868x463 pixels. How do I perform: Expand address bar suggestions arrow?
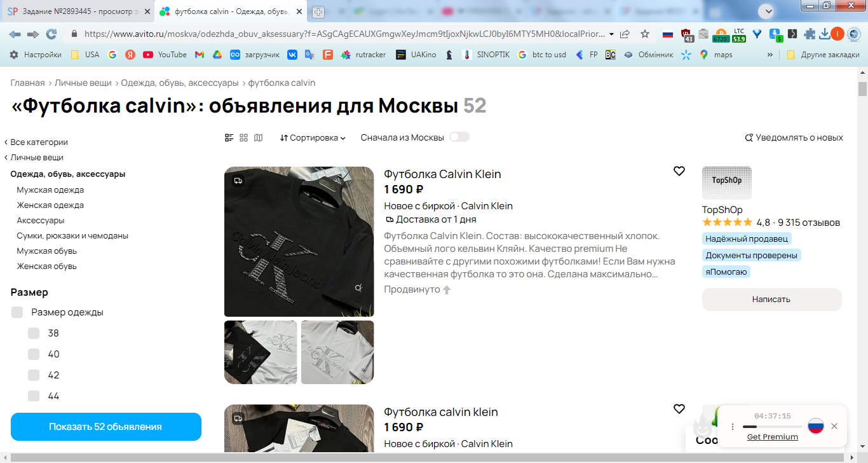[611, 34]
